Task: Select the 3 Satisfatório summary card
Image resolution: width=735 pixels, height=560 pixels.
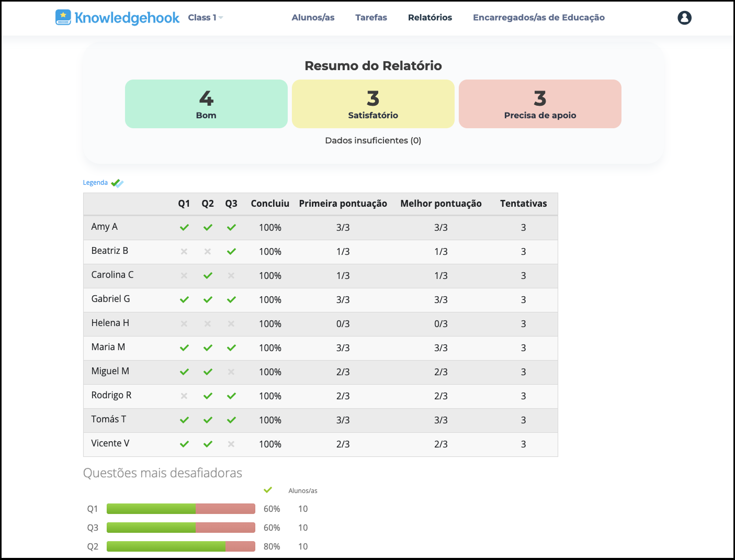Action: click(x=373, y=104)
